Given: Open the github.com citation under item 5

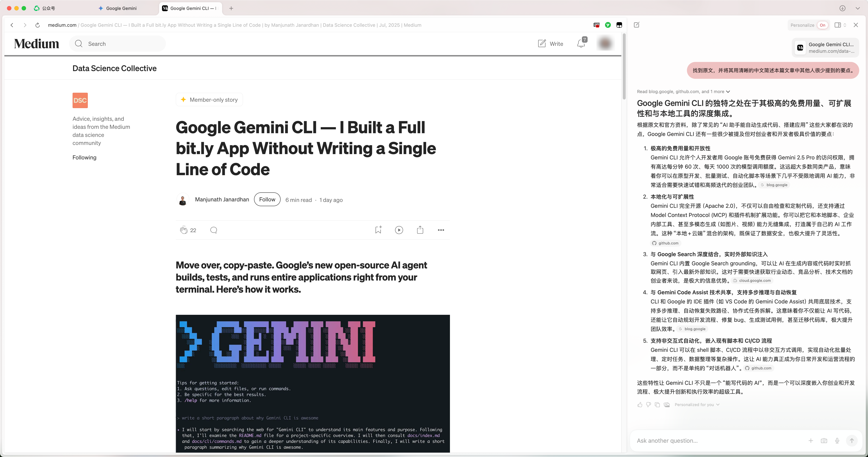Looking at the screenshot, I should pos(758,368).
